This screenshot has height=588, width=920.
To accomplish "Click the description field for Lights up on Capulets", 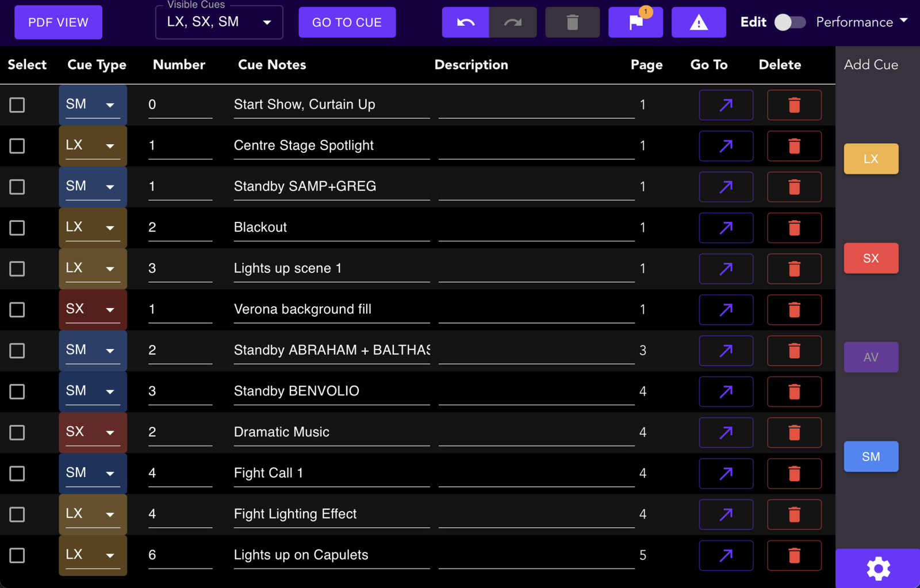I will click(536, 555).
